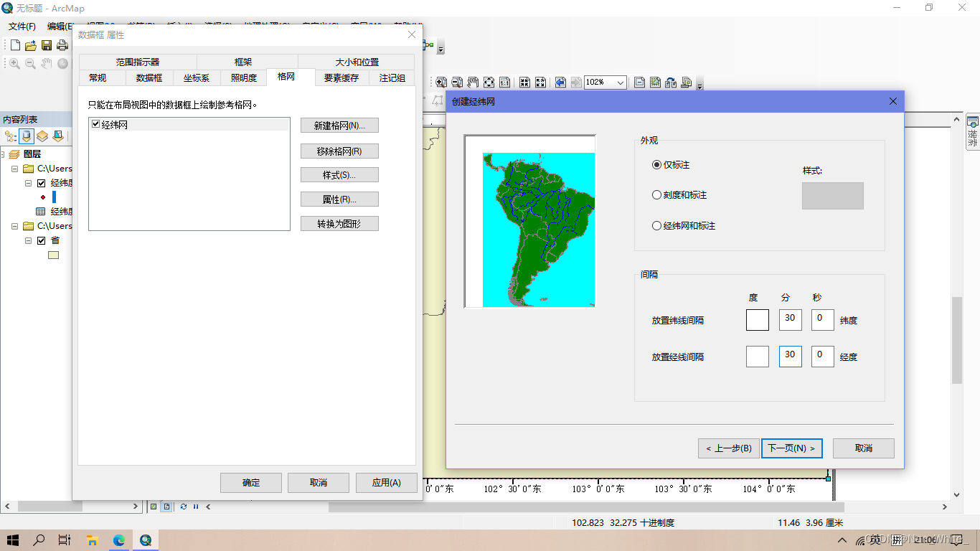Click the 度 latitude interval input field
Screen dimensions: 980x551
coord(757,320)
